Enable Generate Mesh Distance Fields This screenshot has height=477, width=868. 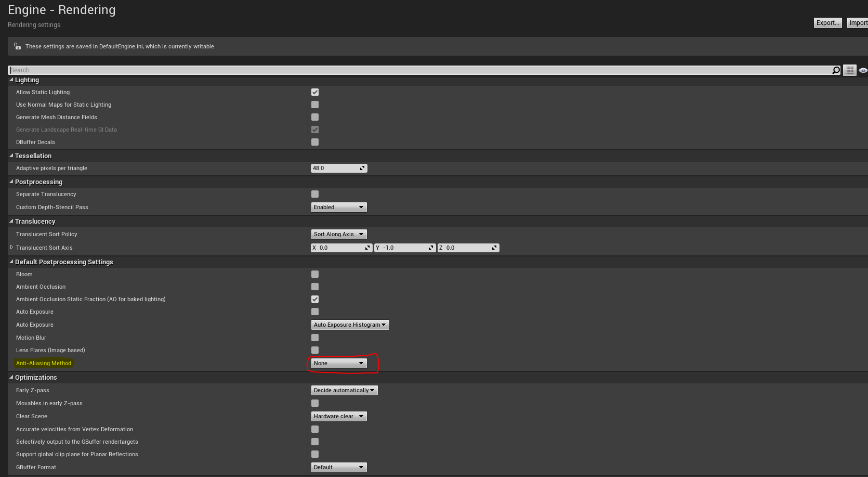pyautogui.click(x=315, y=117)
